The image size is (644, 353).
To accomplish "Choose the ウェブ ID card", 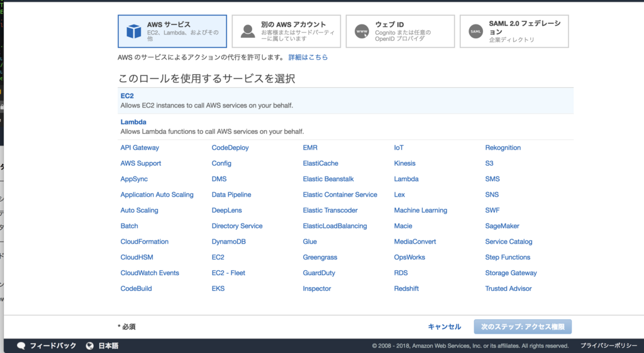I will coord(400,31).
